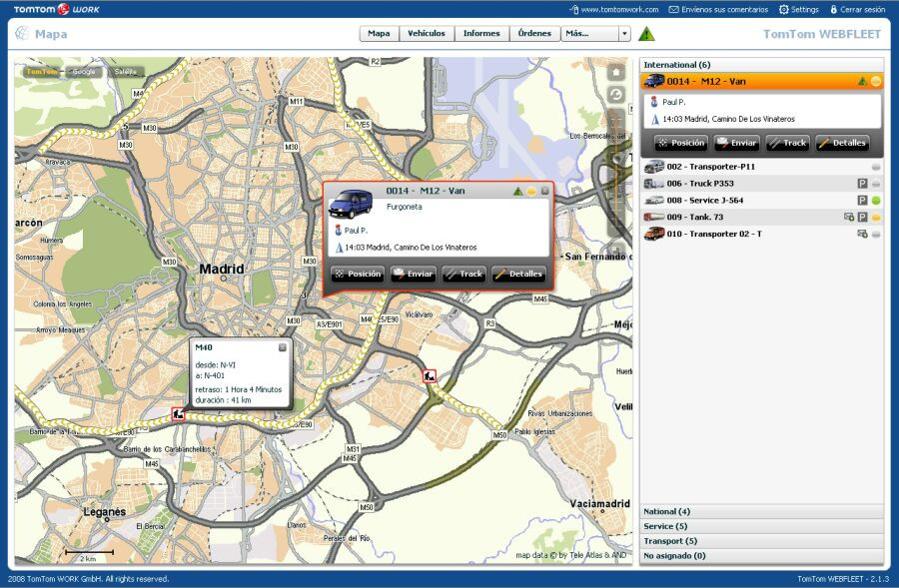Click parking P icon on 009 - Tank. 73

coord(862,218)
